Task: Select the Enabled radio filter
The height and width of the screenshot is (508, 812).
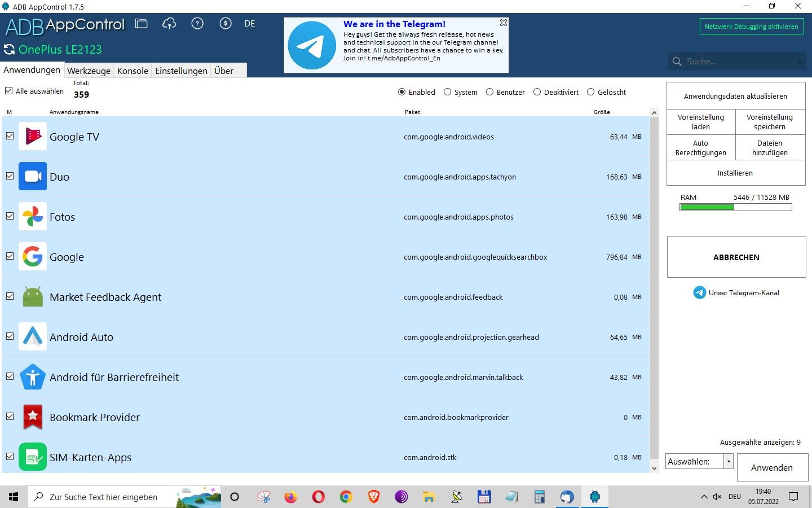Action: [x=401, y=92]
